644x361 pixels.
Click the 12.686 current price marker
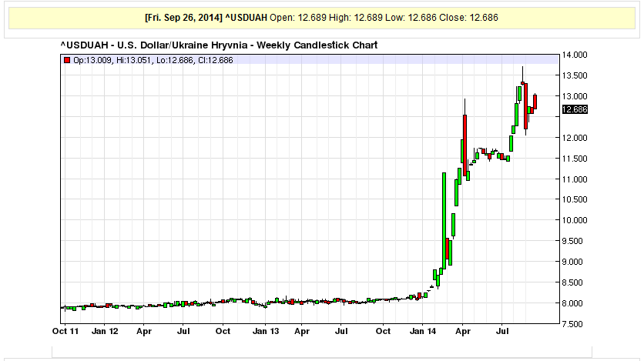(x=575, y=109)
